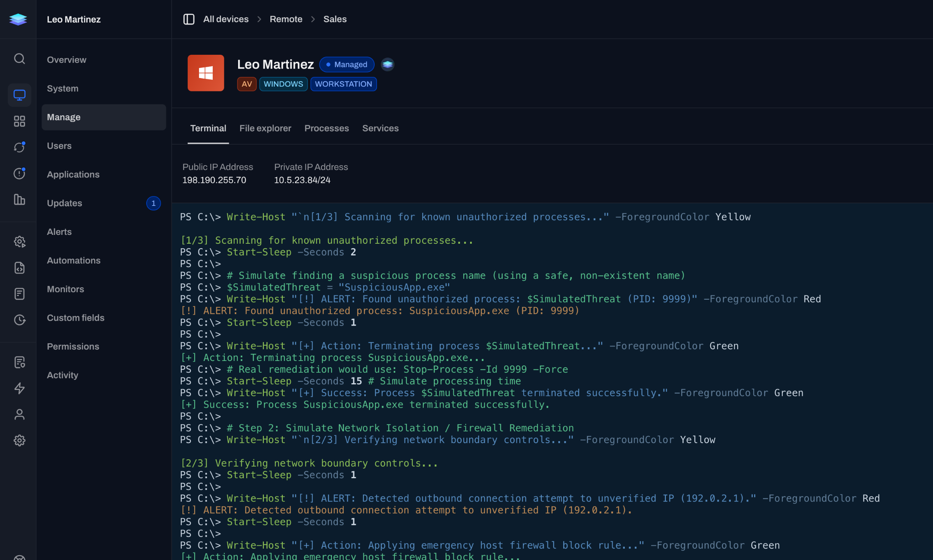The height and width of the screenshot is (560, 933).
Task: Go to Overview in the sidebar
Action: [x=104, y=60]
